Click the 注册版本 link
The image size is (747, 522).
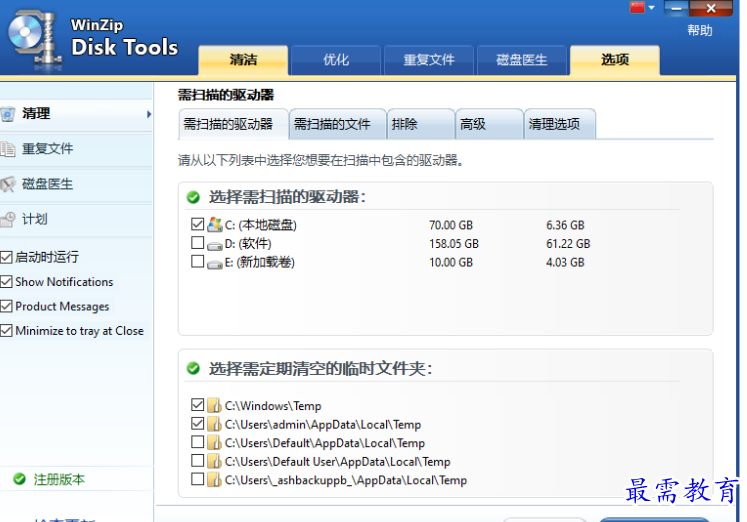[x=59, y=479]
